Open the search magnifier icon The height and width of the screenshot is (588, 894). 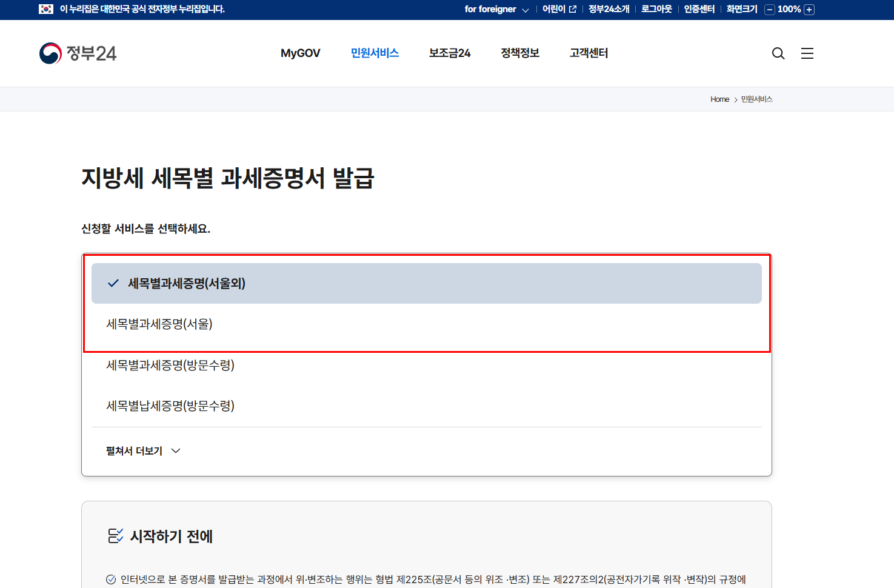point(778,53)
